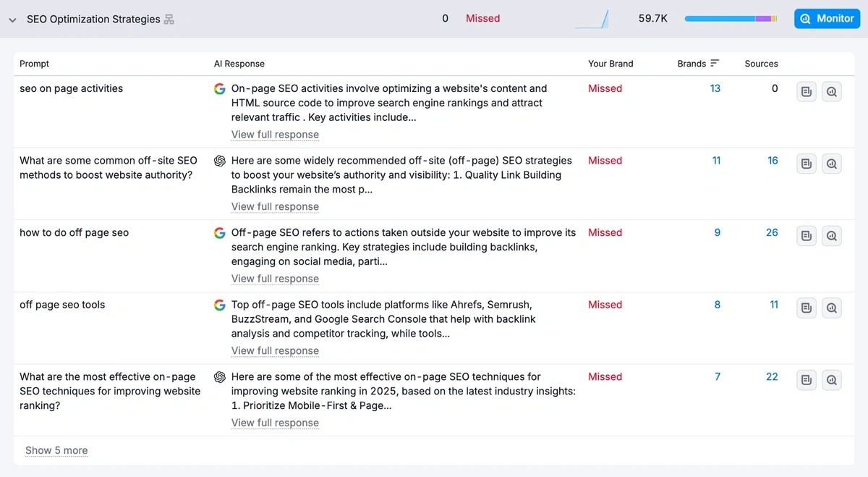Click the trend sparkline chart in header
The height and width of the screenshot is (477, 868).
pyautogui.click(x=592, y=20)
